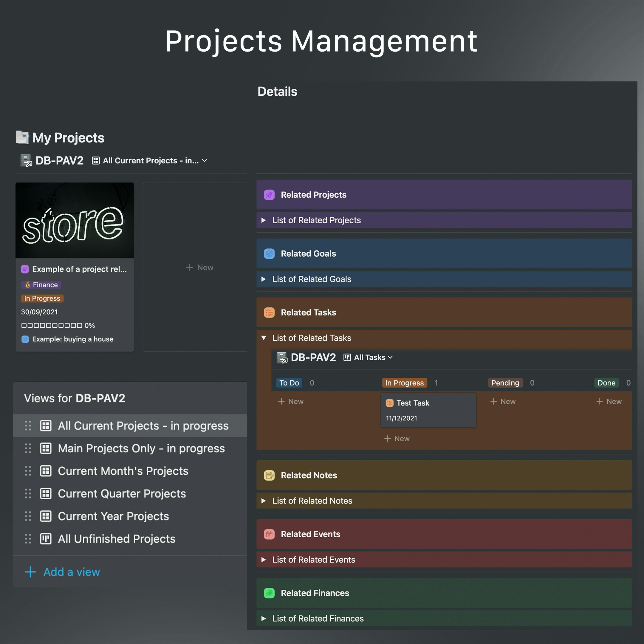The width and height of the screenshot is (644, 644).
Task: Expand the List of Related Finances section
Action: pos(264,618)
